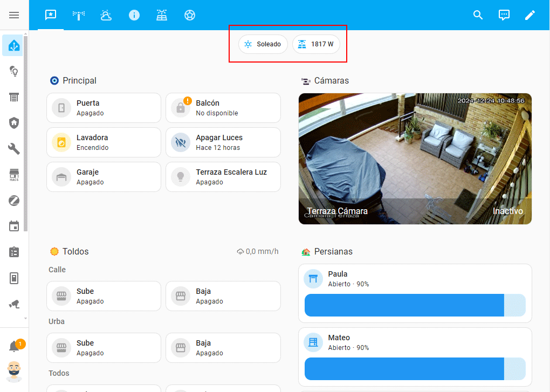Switch to the info circle tab
The width and height of the screenshot is (550, 392).
tap(134, 15)
